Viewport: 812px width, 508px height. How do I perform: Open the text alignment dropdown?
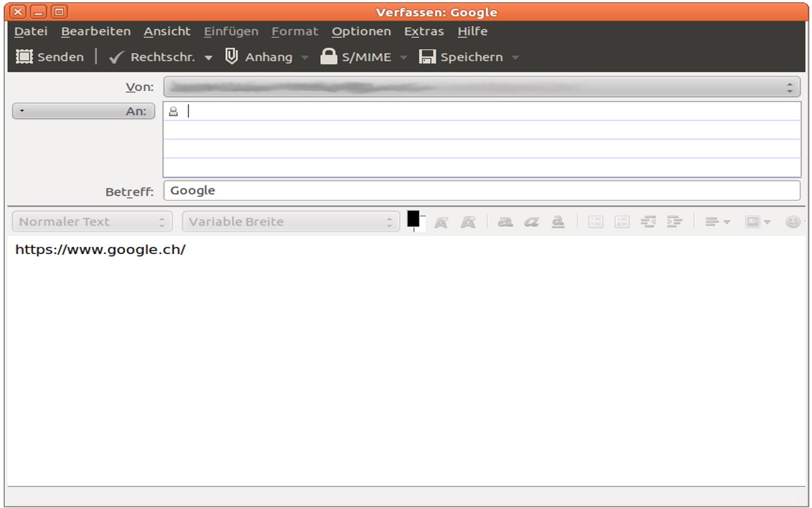click(717, 222)
